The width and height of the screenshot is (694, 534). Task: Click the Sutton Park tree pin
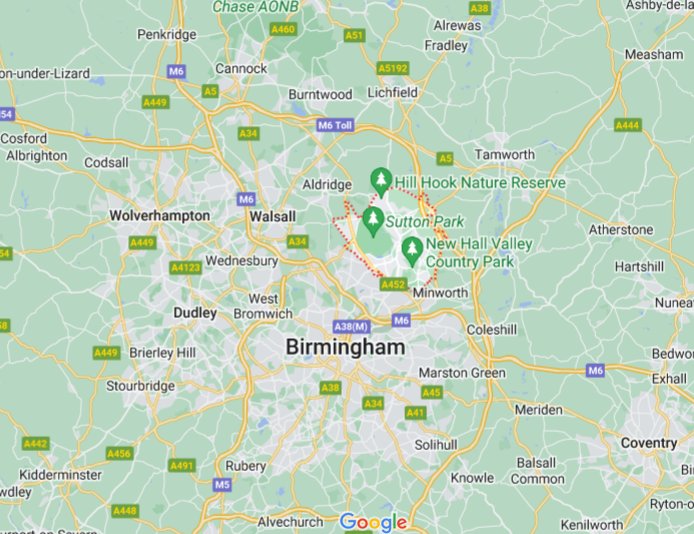[x=373, y=222]
